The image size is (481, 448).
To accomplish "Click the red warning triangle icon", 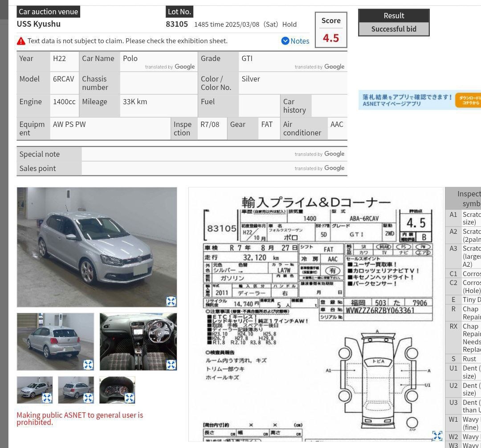I will tap(21, 41).
